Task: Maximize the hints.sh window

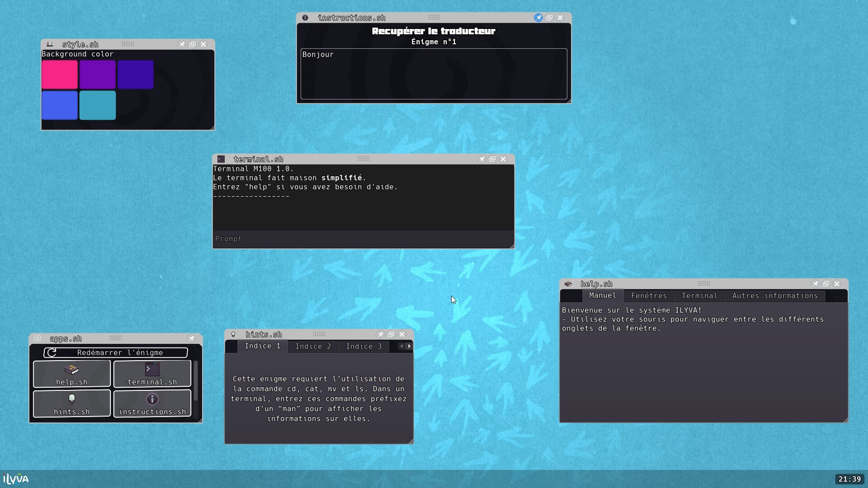Action: tap(391, 334)
